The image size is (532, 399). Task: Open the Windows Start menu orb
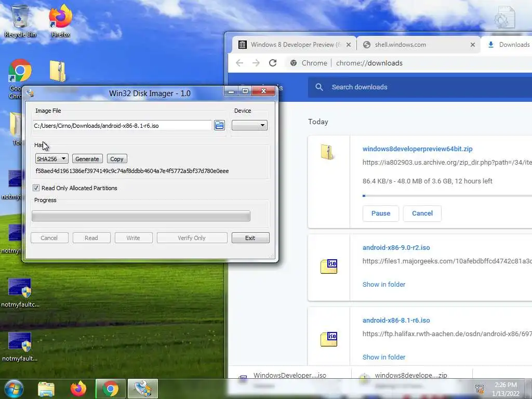pos(14,389)
